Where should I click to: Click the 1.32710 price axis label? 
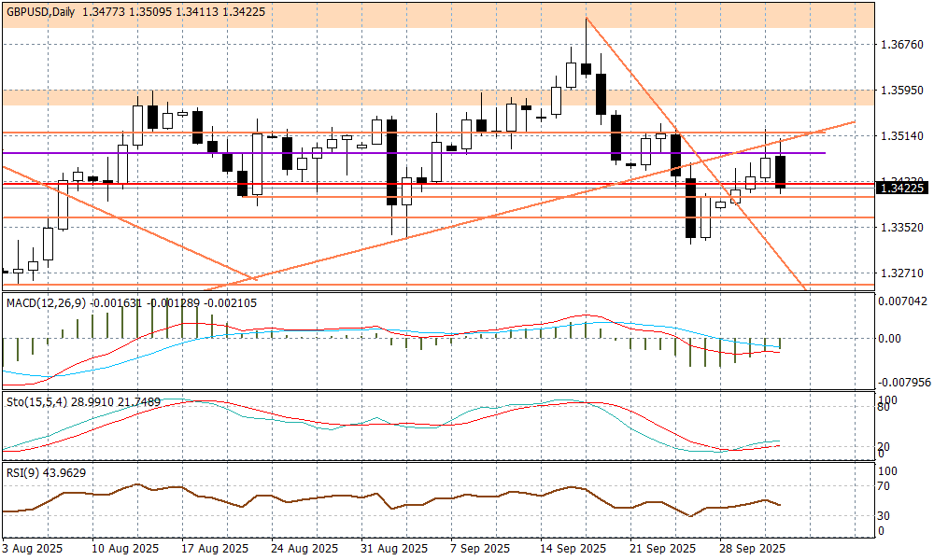click(902, 273)
